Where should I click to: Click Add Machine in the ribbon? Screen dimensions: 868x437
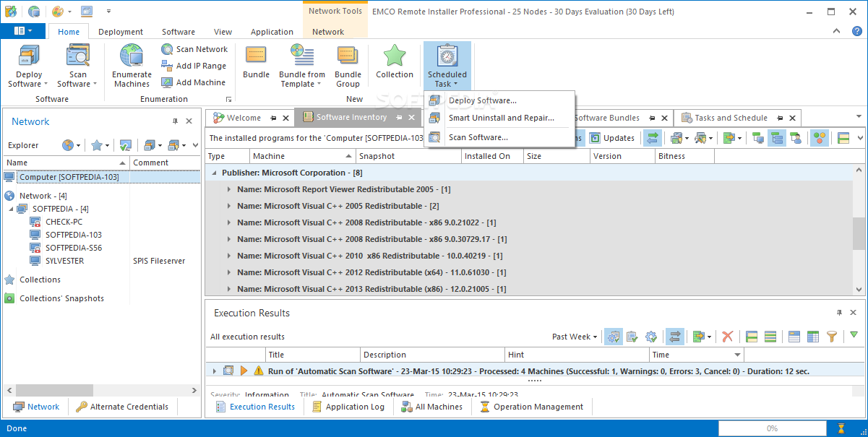pyautogui.click(x=193, y=82)
